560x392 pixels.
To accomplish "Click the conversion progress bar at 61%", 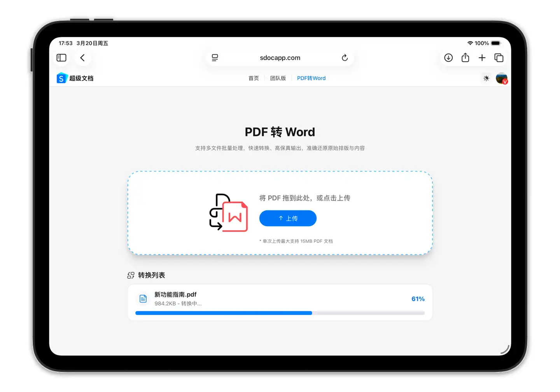I will [280, 313].
